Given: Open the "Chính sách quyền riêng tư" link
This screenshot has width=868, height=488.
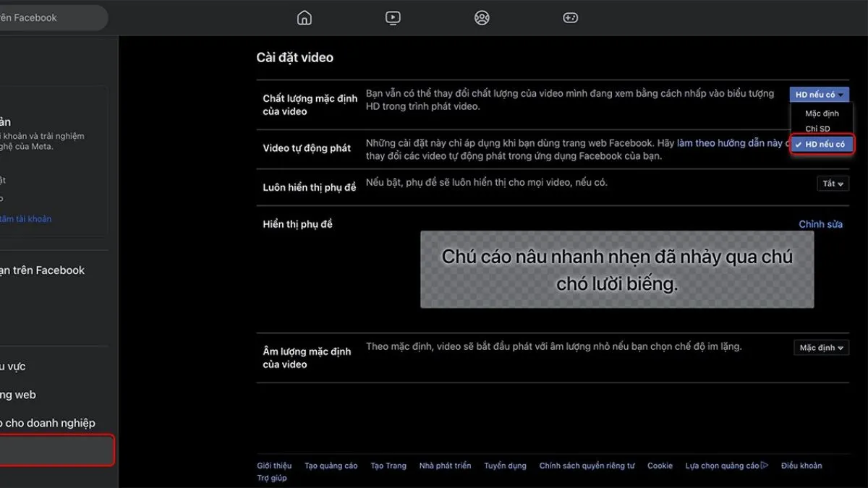Looking at the screenshot, I should point(588,466).
